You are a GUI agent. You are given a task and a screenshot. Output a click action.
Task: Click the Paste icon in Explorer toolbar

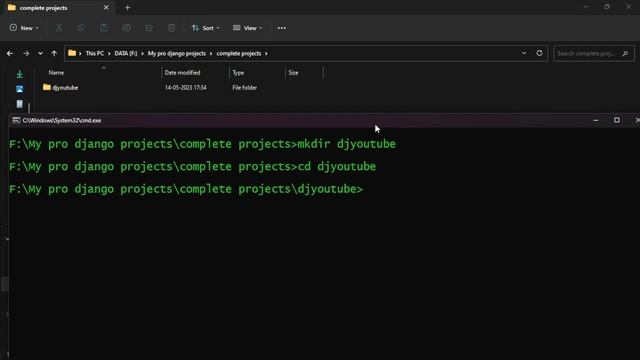click(x=104, y=28)
